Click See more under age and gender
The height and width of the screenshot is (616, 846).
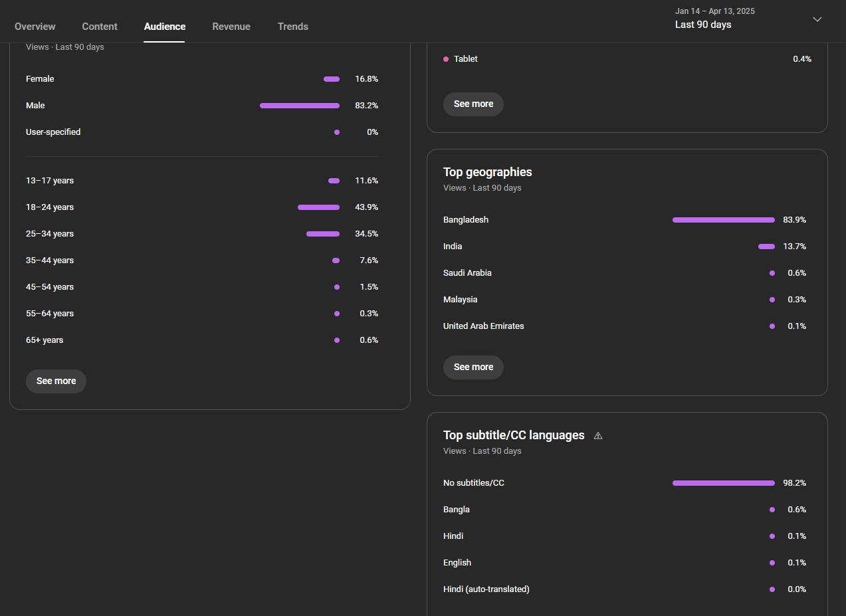pos(56,381)
